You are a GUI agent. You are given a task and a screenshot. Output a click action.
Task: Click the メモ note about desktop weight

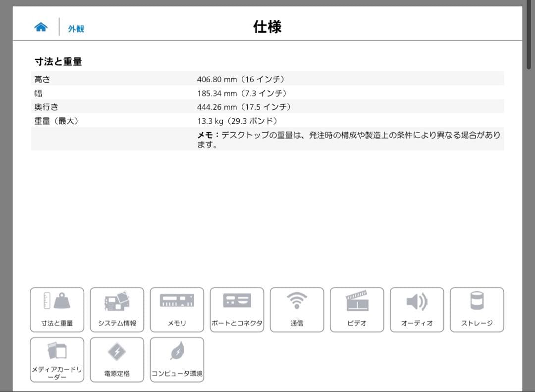pyautogui.click(x=349, y=140)
